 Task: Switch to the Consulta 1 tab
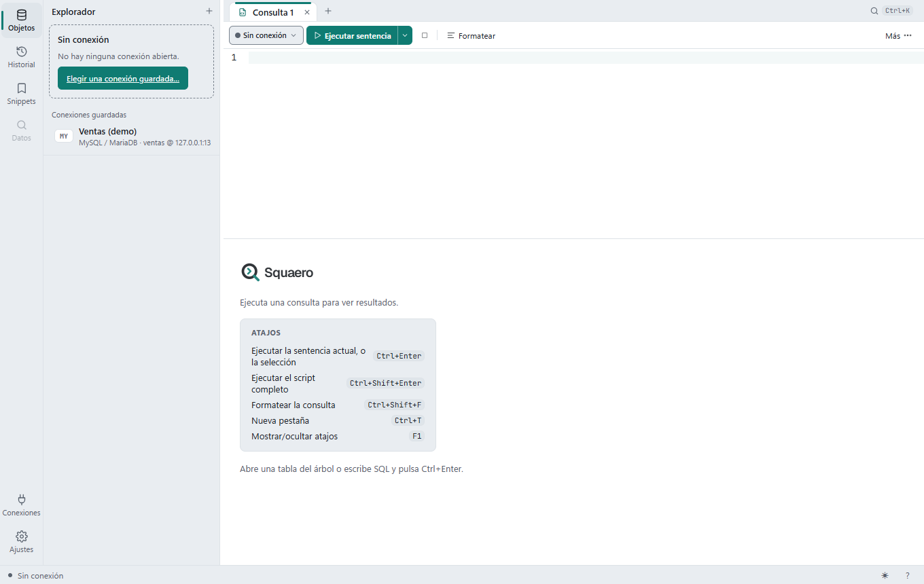click(x=273, y=12)
